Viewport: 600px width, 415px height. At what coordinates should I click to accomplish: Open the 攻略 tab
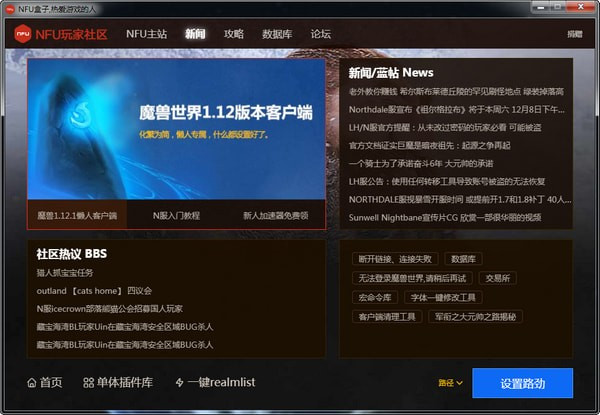point(234,34)
